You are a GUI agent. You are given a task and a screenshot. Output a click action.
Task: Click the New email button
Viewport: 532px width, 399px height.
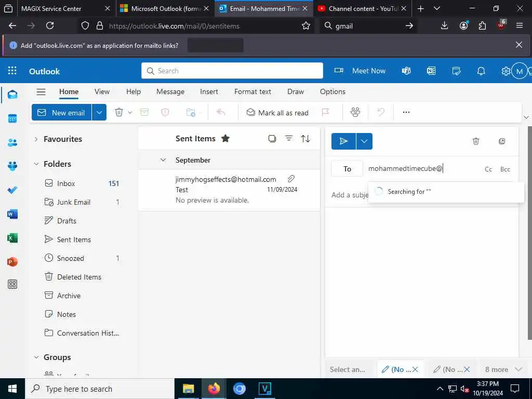click(x=62, y=112)
